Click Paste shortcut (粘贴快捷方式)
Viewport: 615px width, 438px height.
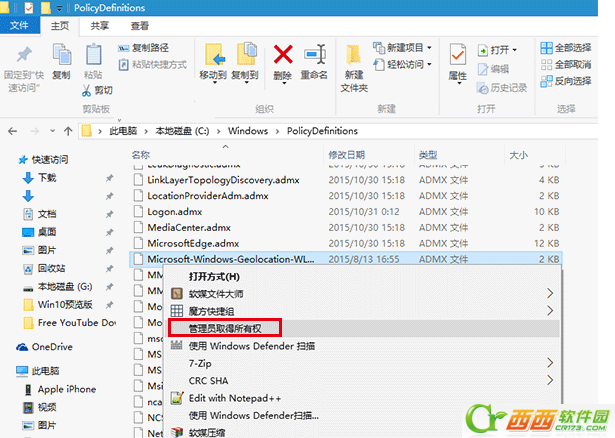[153, 64]
